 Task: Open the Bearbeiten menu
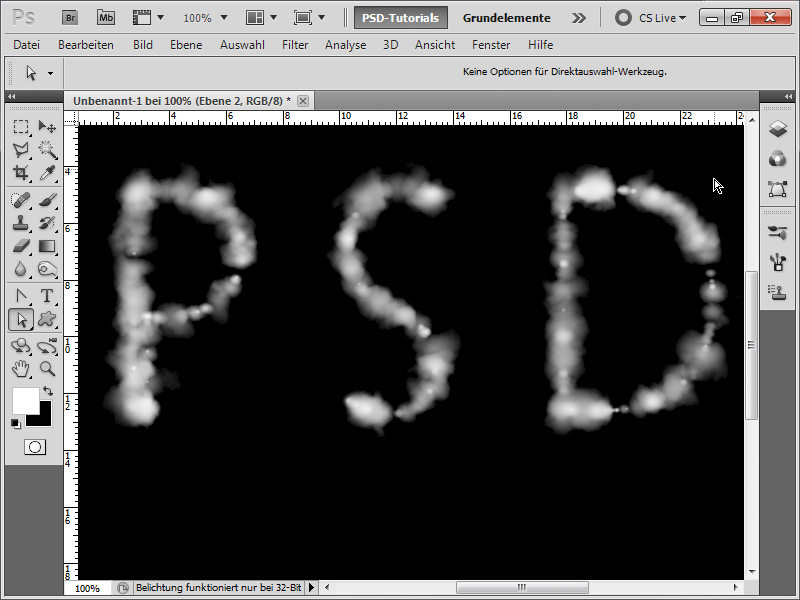click(86, 45)
